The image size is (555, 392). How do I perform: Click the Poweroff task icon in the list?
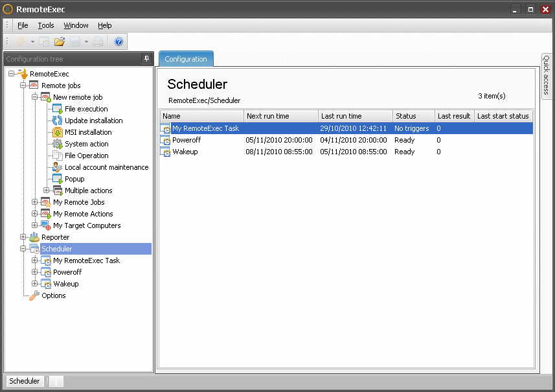coord(165,140)
